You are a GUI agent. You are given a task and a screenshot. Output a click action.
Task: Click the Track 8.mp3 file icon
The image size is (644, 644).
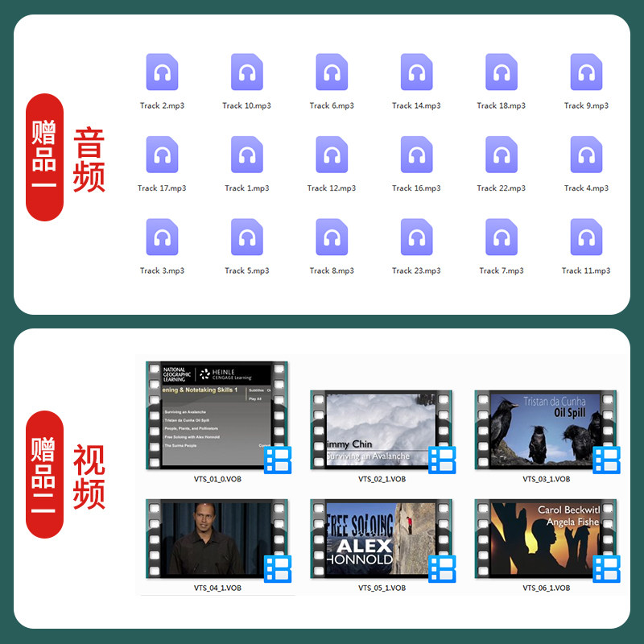click(332, 237)
